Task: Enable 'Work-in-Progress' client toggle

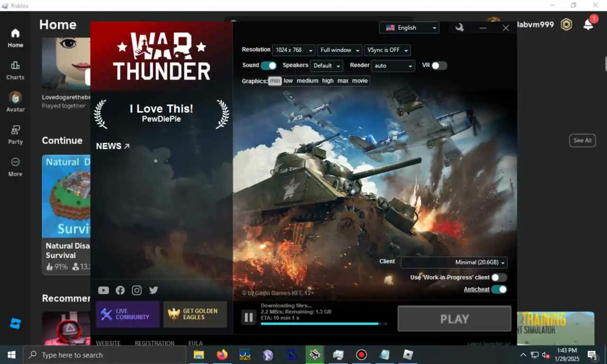Action: tap(499, 277)
